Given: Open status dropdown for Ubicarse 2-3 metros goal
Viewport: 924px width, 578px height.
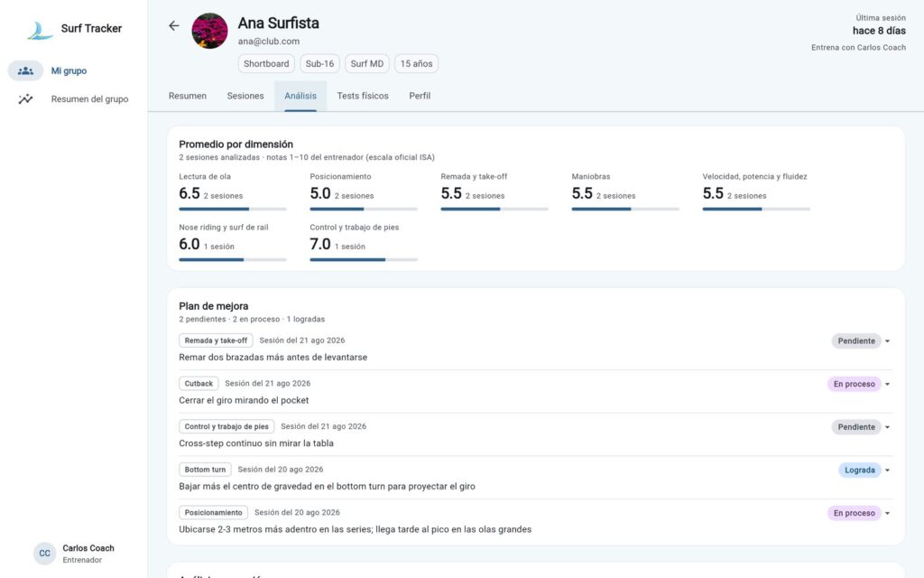Looking at the screenshot, I should [859, 513].
